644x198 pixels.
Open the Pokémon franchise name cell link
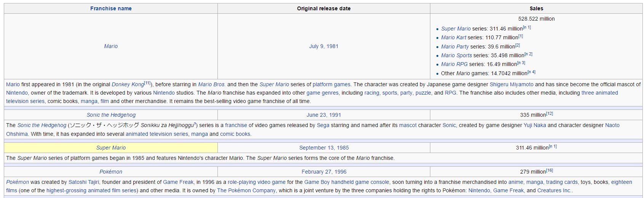click(x=111, y=172)
